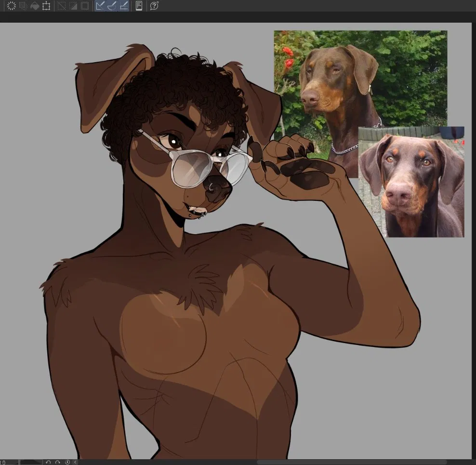Toggle Snap to Grid

click(124, 6)
